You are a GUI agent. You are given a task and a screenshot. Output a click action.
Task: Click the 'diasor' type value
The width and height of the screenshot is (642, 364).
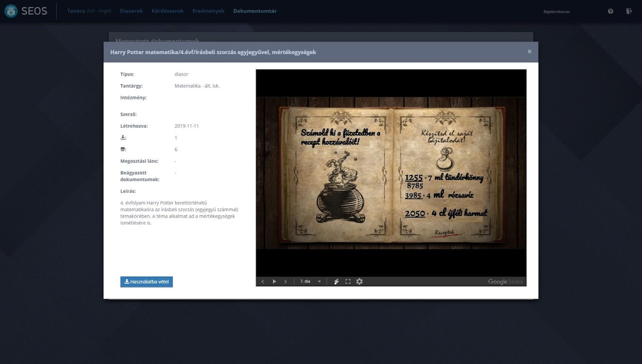[x=181, y=74]
